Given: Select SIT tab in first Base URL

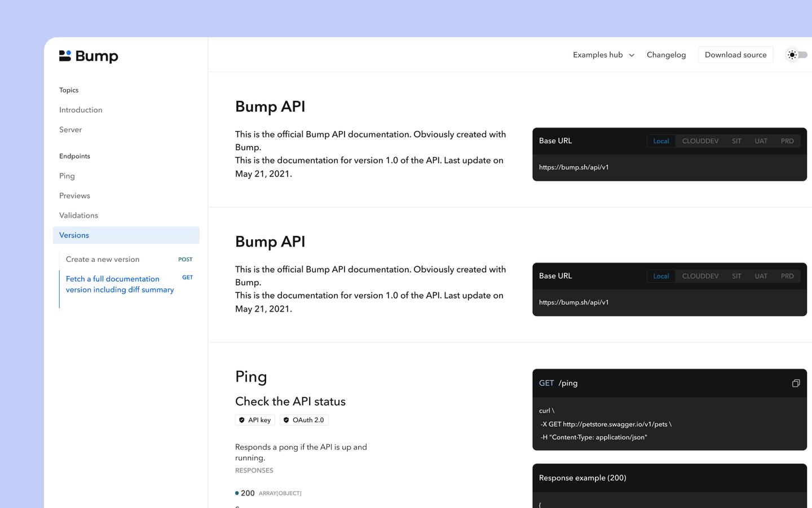Looking at the screenshot, I should 736,141.
